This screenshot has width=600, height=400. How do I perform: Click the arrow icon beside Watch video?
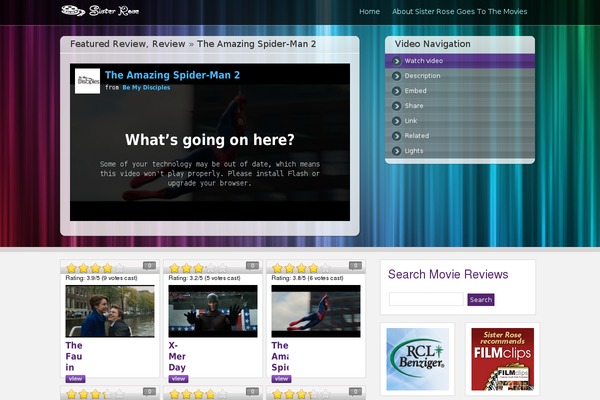coord(396,61)
